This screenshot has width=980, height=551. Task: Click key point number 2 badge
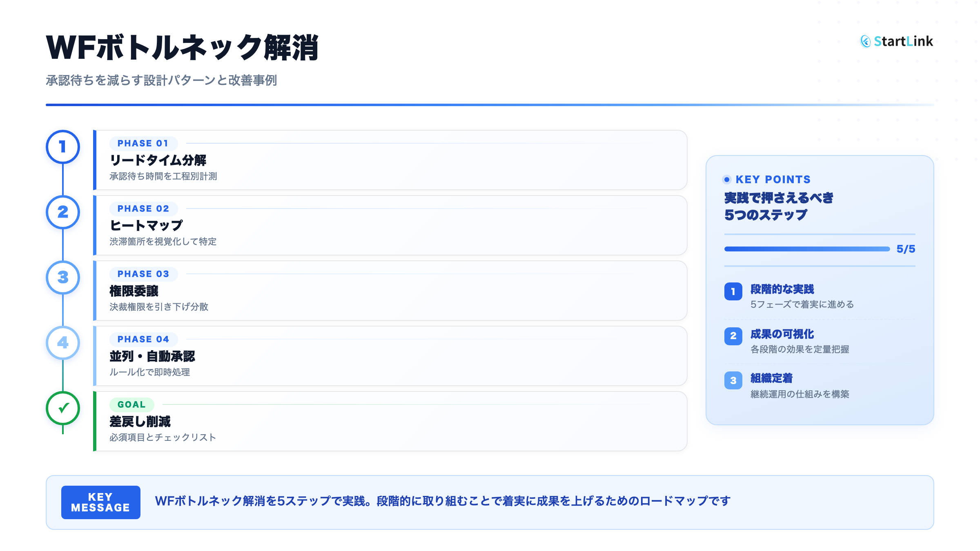(733, 336)
